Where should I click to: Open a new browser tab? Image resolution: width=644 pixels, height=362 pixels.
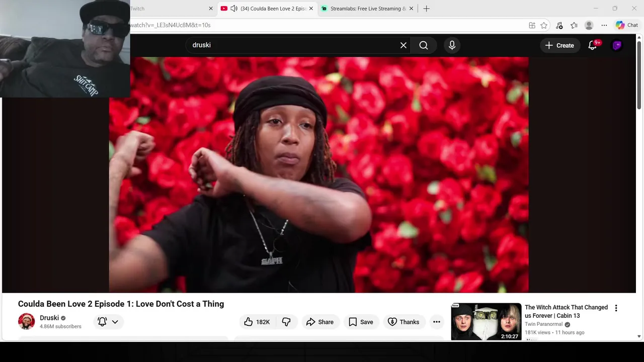[426, 9]
